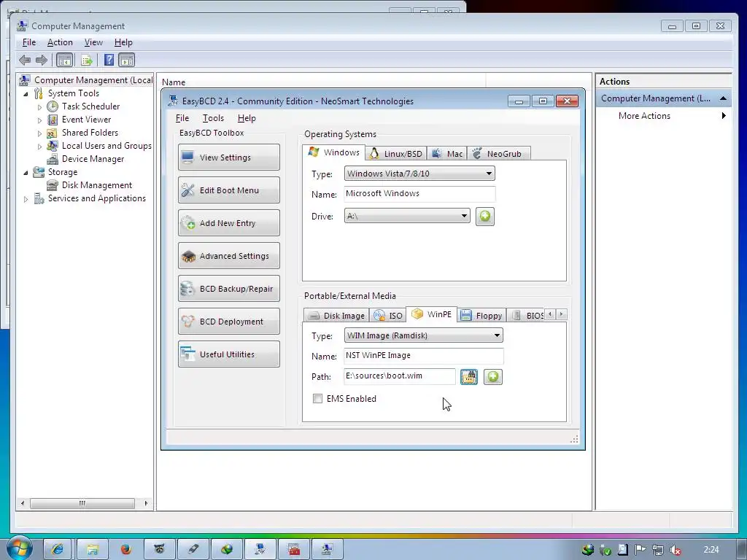Viewport: 747px width, 560px height.
Task: Expand the Services and Applications node
Action: coord(26,199)
